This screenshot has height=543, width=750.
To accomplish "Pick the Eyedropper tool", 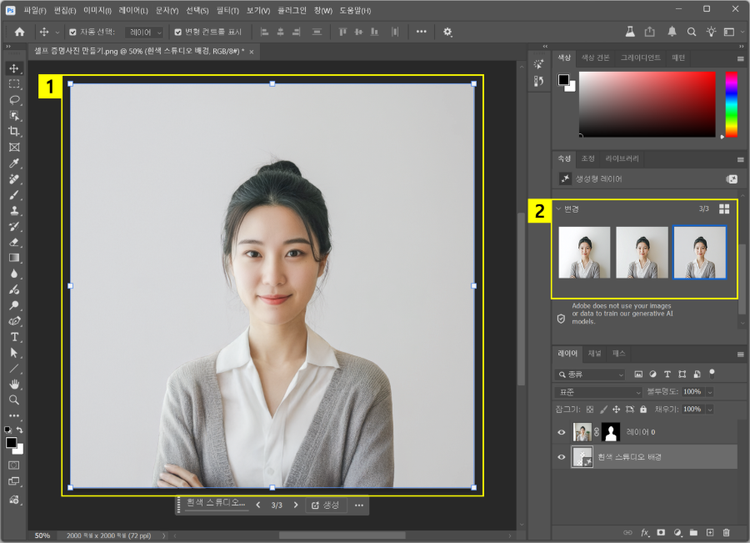I will coord(14,163).
